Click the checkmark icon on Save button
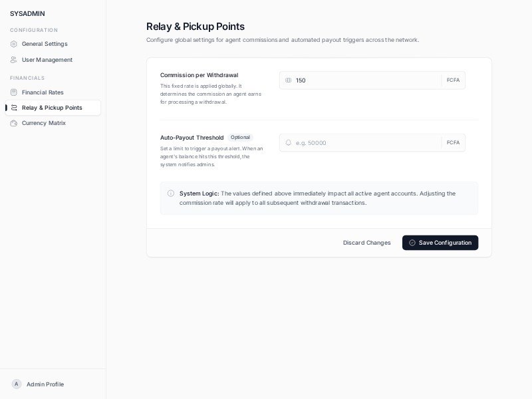This screenshot has width=532, height=399. point(412,243)
